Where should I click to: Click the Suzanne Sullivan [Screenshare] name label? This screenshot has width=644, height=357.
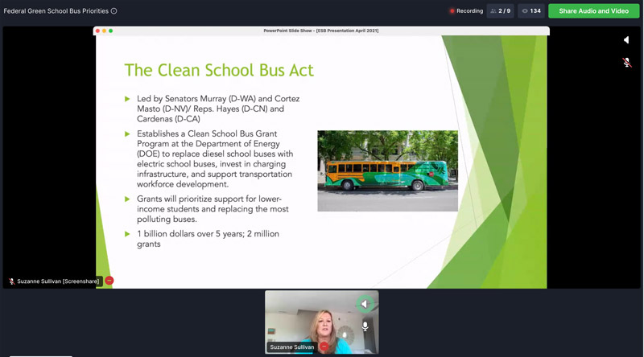pos(55,281)
